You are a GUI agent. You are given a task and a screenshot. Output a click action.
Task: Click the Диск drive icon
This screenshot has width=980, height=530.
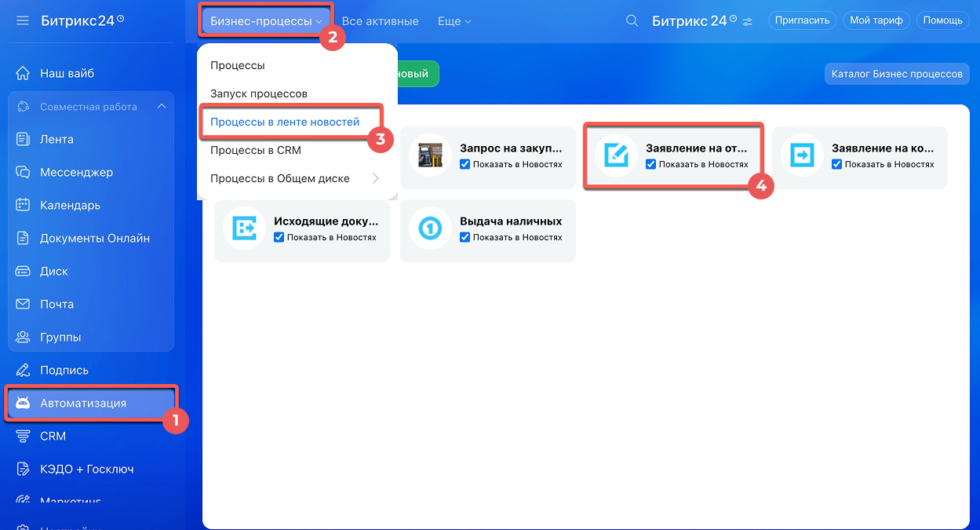(24, 271)
